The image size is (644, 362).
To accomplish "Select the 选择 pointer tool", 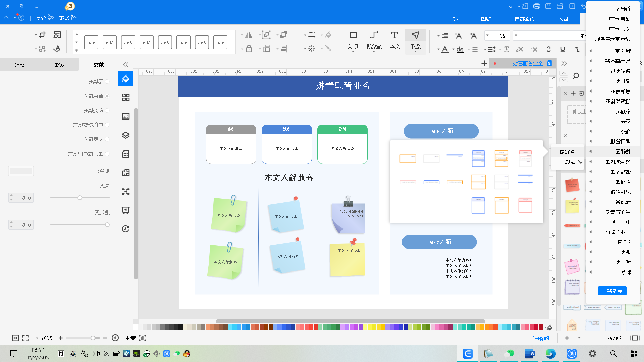I will click(415, 41).
